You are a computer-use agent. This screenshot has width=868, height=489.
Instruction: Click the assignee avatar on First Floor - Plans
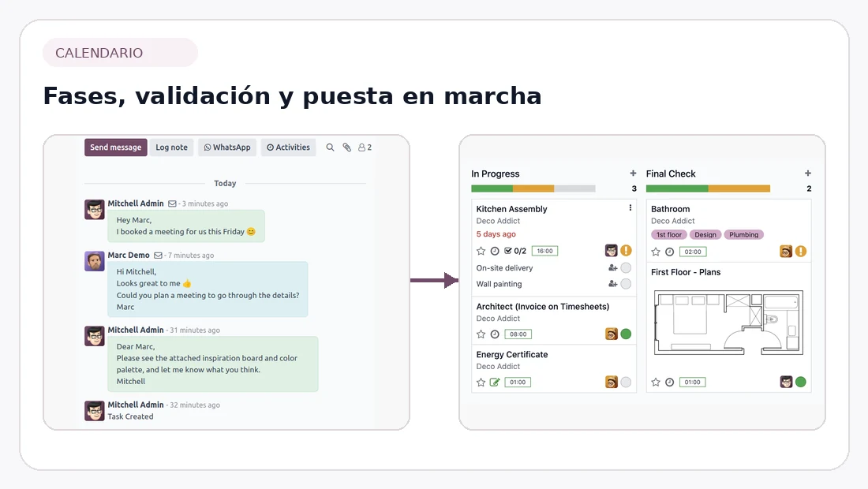point(786,383)
